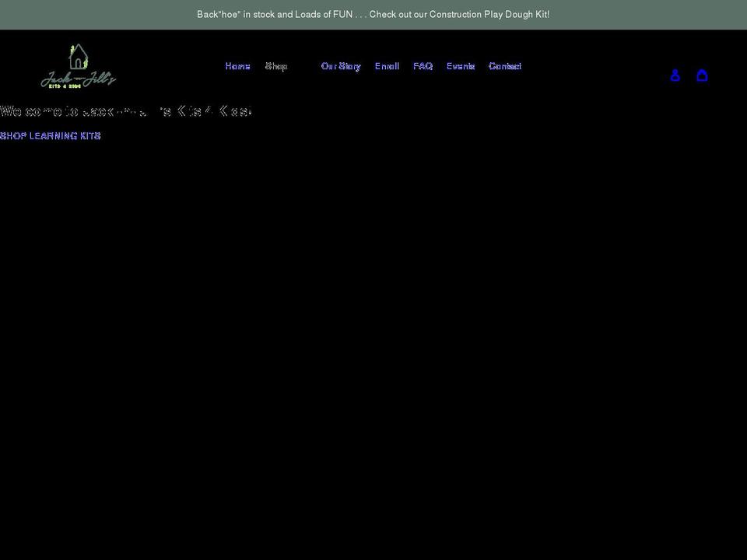
Task: Click the Welcome to Jack and Jill's heading
Action: click(126, 111)
